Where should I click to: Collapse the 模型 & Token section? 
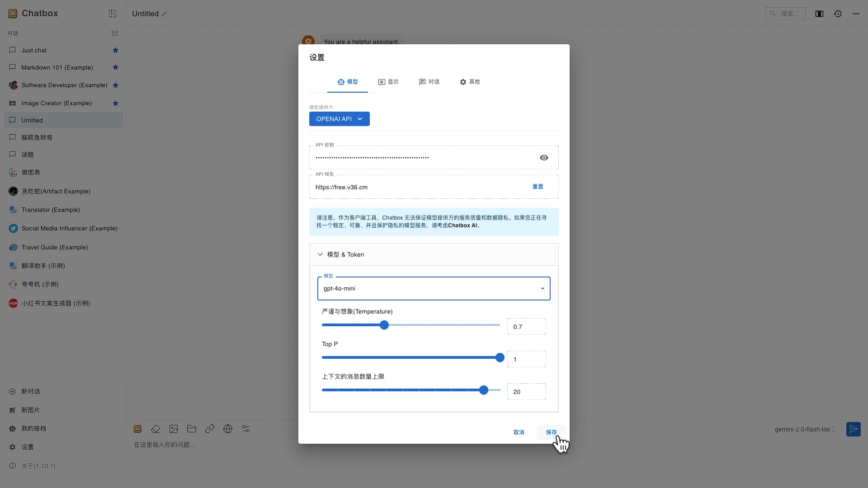tap(434, 254)
